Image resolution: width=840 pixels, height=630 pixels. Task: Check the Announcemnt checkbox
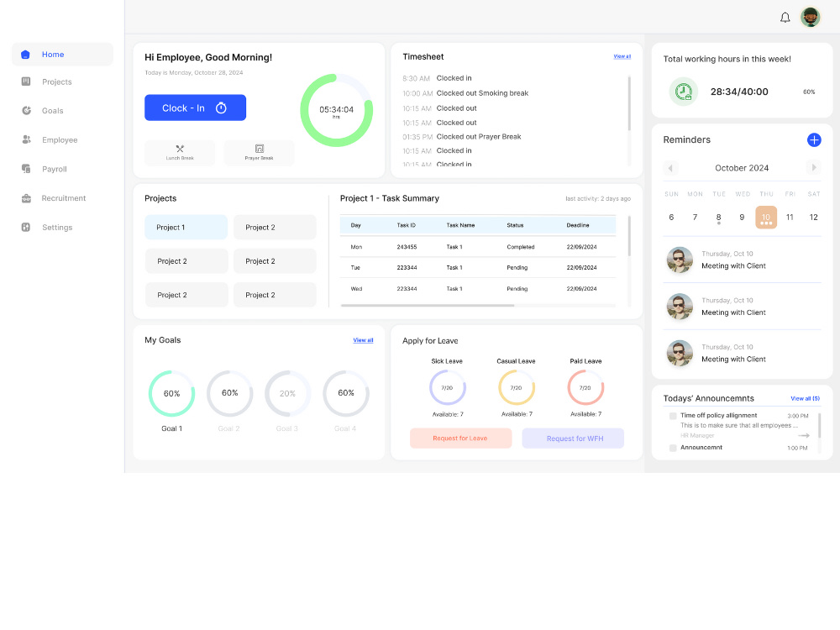point(673,448)
